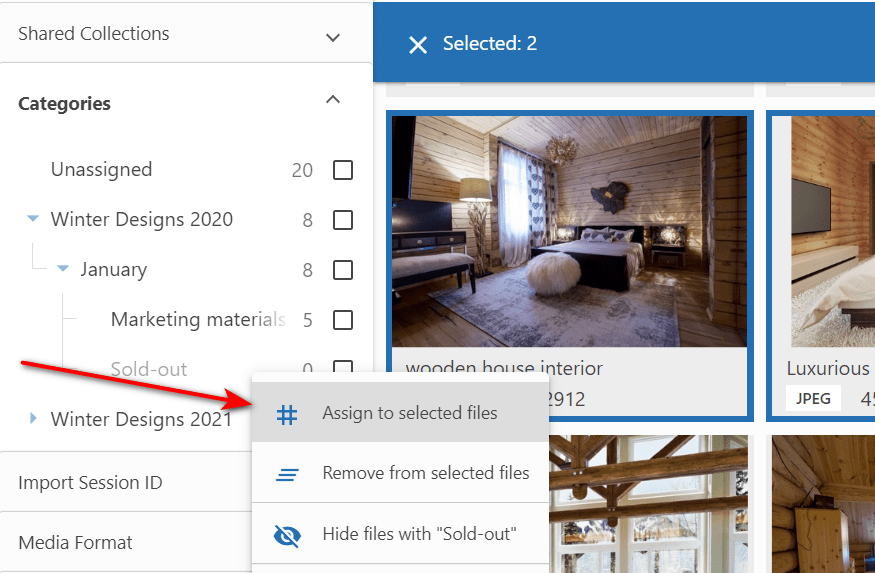The width and height of the screenshot is (875, 573).
Task: Expand the Winter Designs 2021 tree arrow
Action: click(33, 419)
